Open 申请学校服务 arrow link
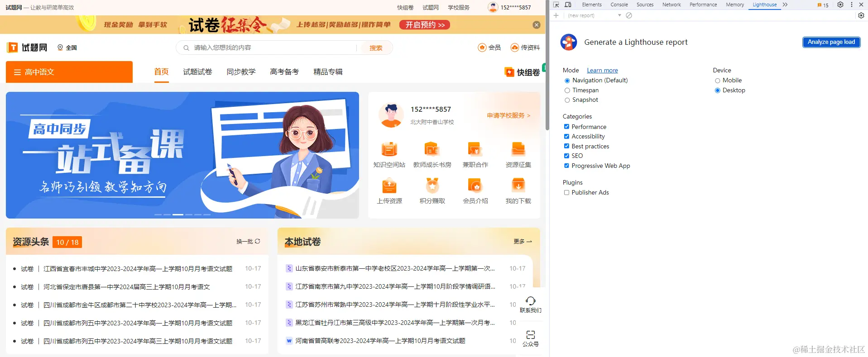 tap(508, 115)
